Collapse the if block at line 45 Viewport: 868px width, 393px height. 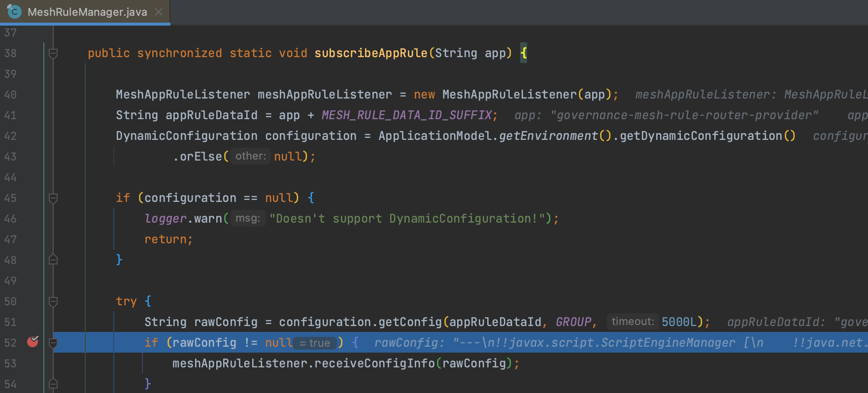point(53,198)
